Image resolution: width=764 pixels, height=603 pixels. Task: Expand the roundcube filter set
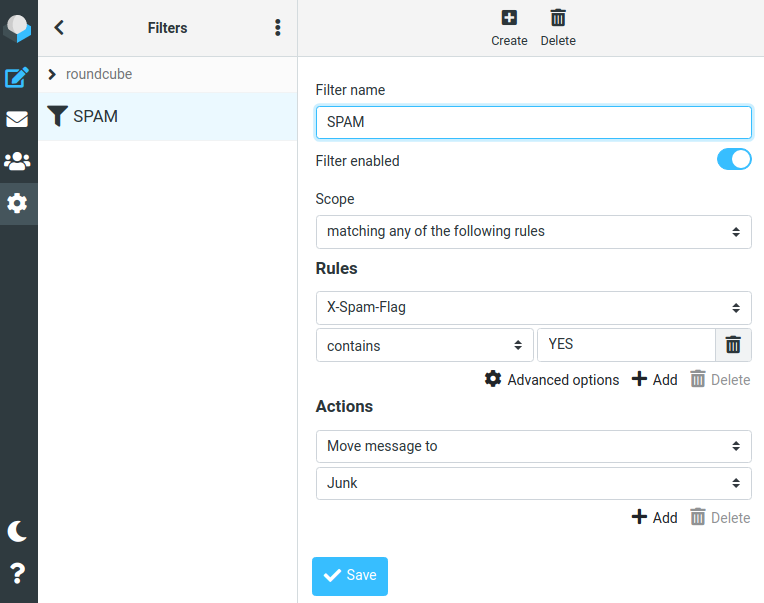52,75
